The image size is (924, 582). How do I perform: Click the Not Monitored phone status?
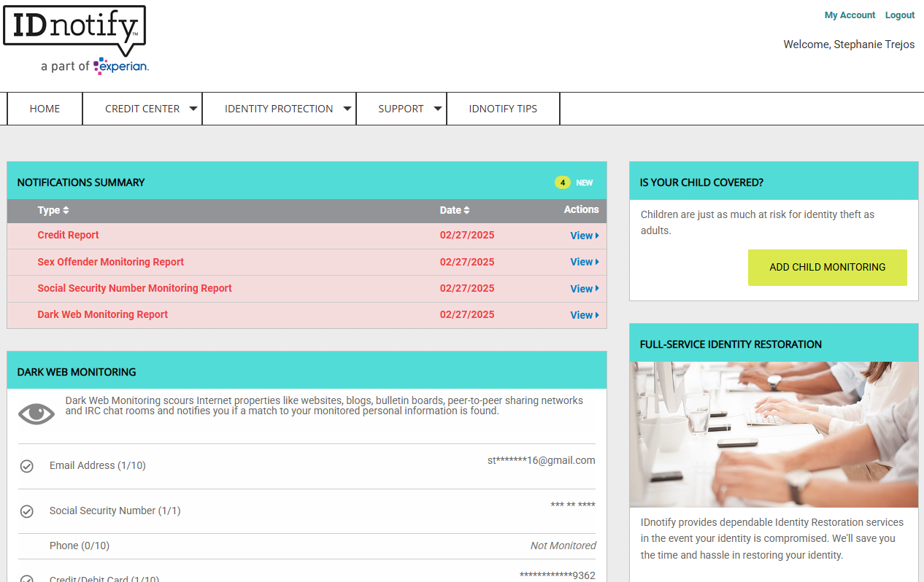563,546
